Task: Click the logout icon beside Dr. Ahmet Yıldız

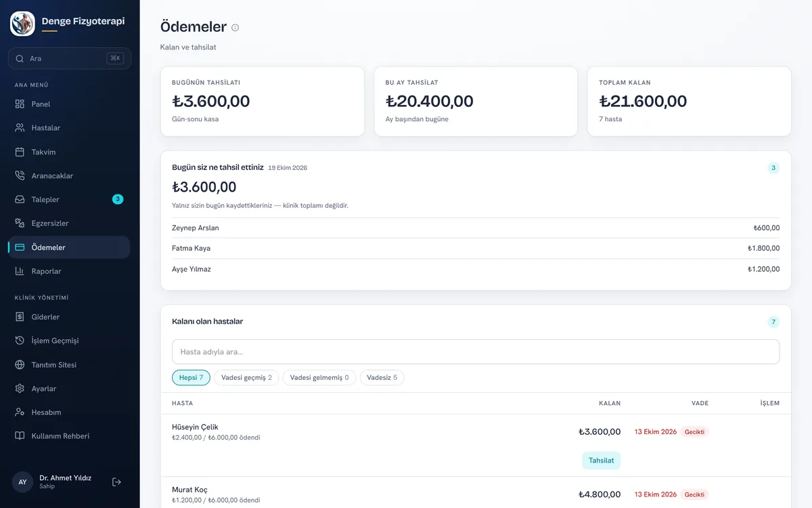Action: click(116, 482)
